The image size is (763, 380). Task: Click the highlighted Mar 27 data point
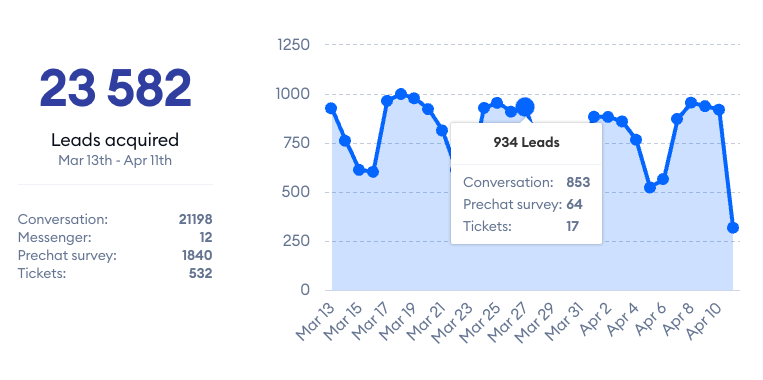(x=525, y=107)
